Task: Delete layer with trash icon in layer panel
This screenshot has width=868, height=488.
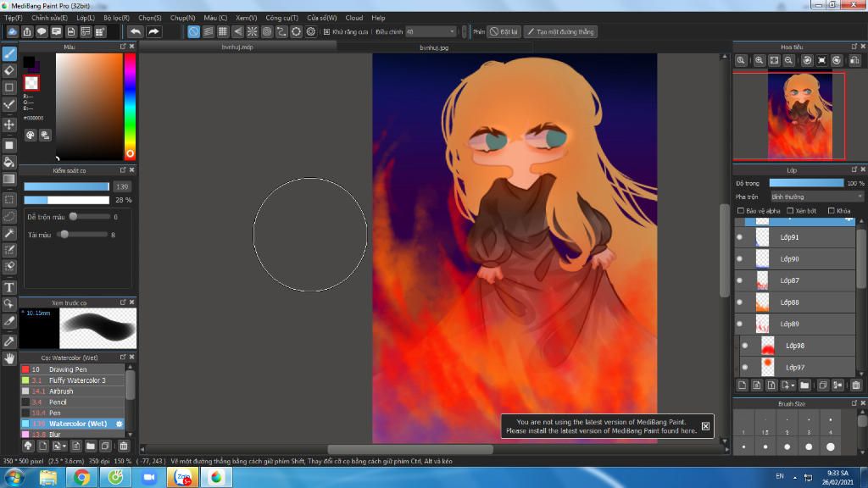Action: [856, 385]
